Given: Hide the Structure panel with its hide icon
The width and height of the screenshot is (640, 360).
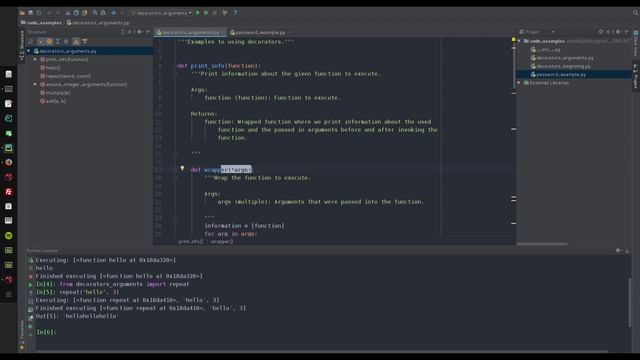Looking at the screenshot, I should pyautogui.click(x=148, y=32).
